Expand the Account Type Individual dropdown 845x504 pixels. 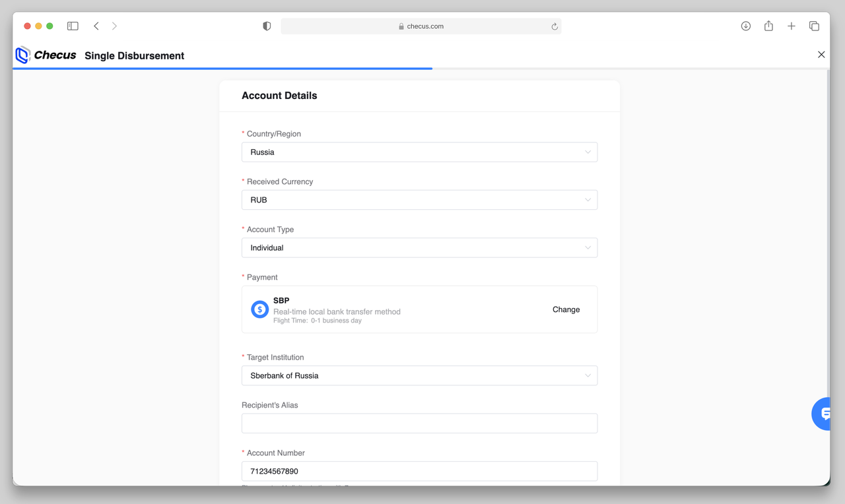click(x=419, y=248)
